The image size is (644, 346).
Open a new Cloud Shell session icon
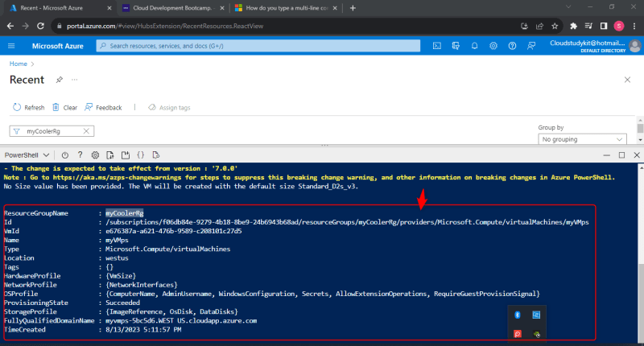126,155
